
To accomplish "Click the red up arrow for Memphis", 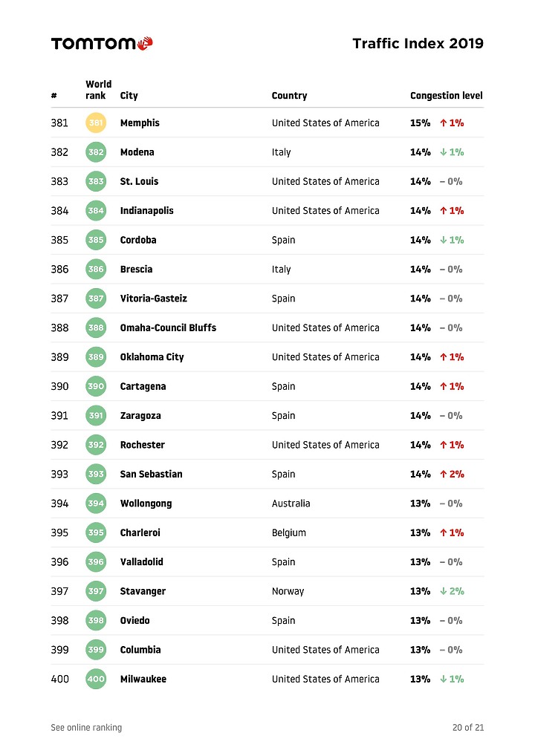I will click(444, 123).
